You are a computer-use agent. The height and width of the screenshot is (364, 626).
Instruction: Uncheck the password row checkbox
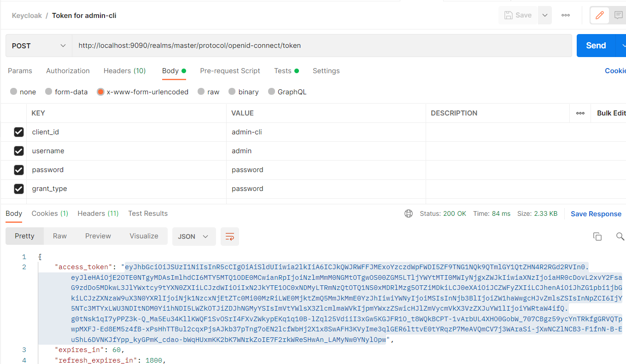point(18,170)
